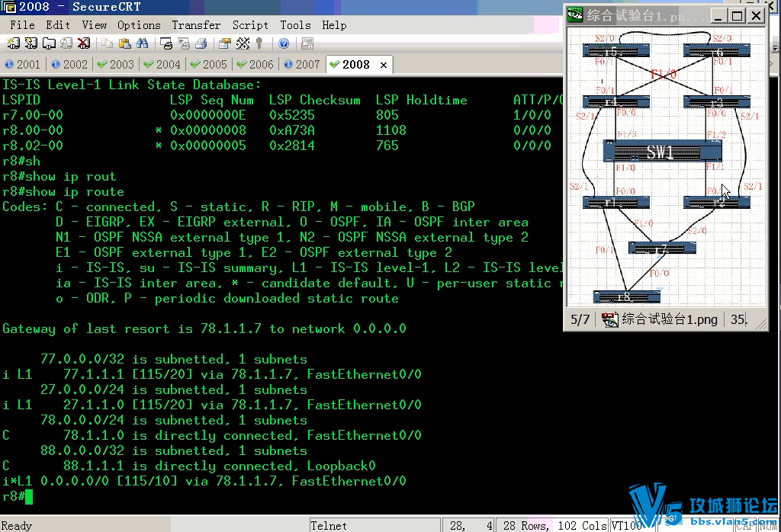Select the 2005 session tab
Screen dimensions: 781x532
208,65
